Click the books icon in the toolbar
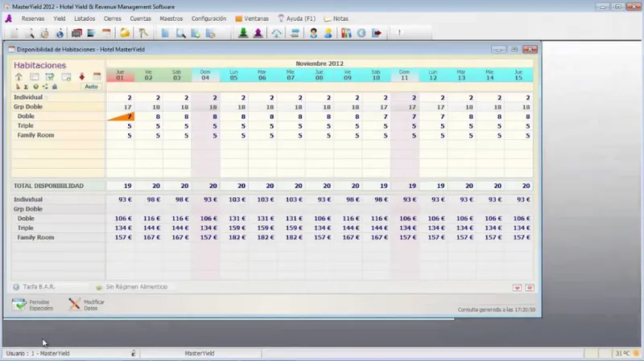 pos(346,33)
